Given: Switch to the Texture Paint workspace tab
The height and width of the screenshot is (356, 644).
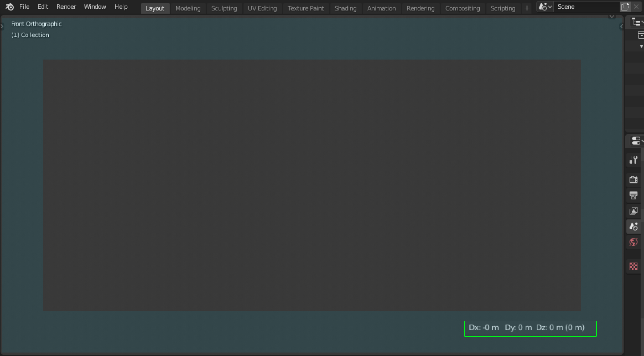Looking at the screenshot, I should (x=306, y=8).
